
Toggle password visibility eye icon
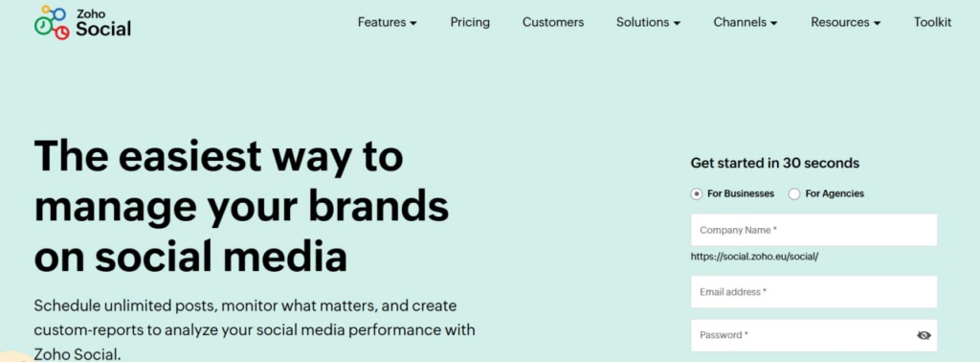pyautogui.click(x=924, y=335)
